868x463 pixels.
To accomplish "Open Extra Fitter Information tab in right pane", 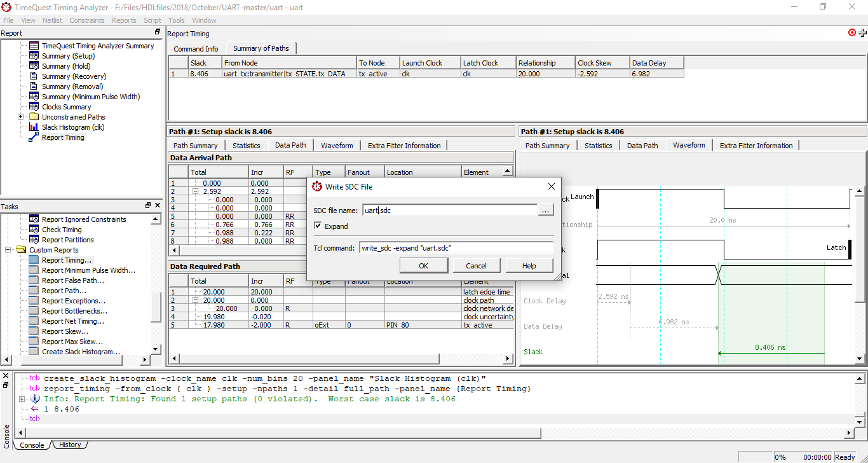I will [x=756, y=146].
